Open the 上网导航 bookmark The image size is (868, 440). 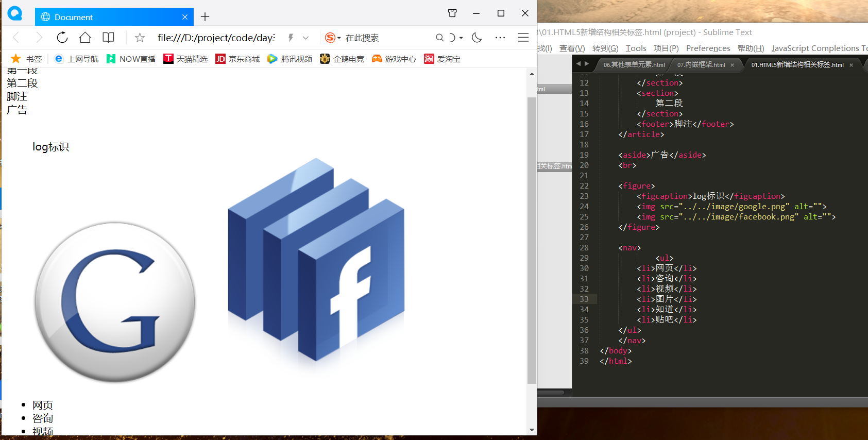point(76,59)
